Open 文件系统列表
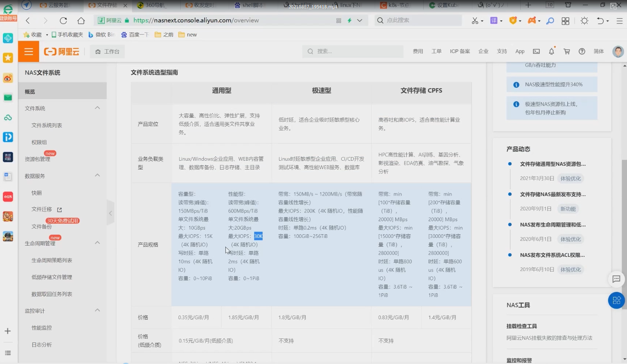The width and height of the screenshot is (627, 364). point(47,125)
